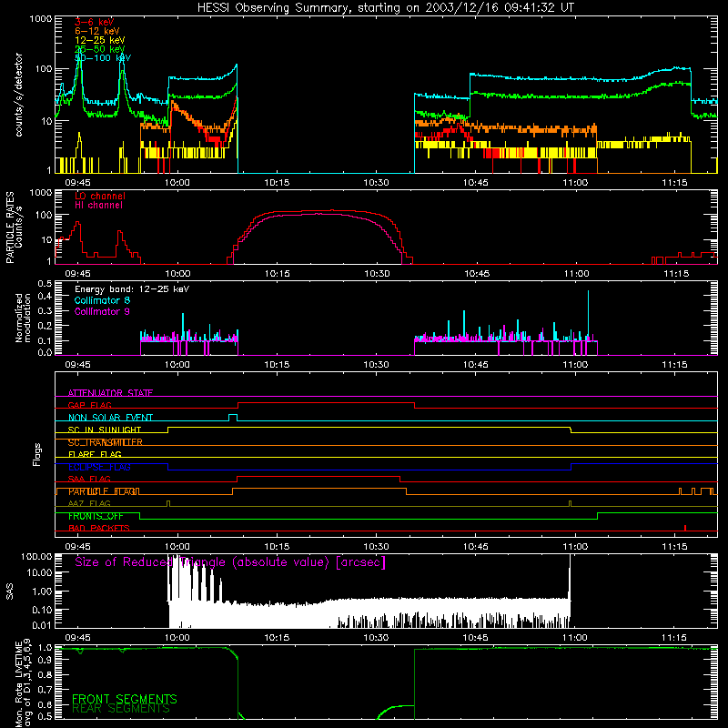Select the Collimator 8 legend label
The height and width of the screenshot is (728, 728).
(x=102, y=300)
